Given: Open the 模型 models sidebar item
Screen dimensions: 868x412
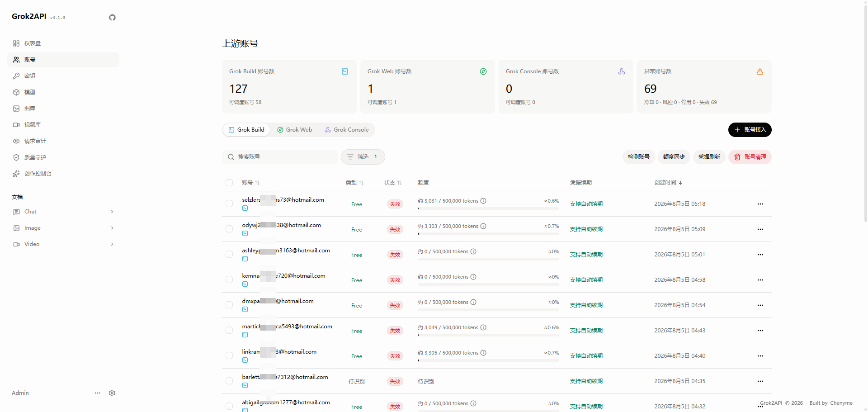Looking at the screenshot, I should click(63, 92).
